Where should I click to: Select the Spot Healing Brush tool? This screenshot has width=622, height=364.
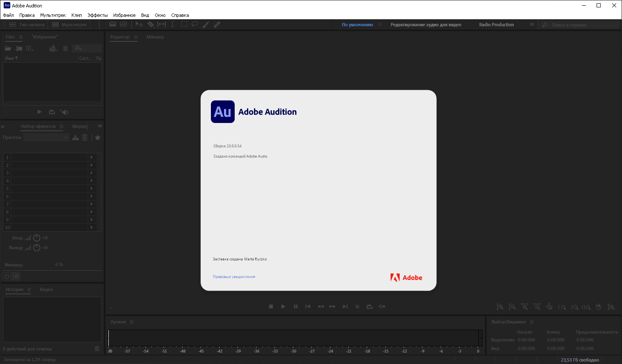pyautogui.click(x=217, y=25)
